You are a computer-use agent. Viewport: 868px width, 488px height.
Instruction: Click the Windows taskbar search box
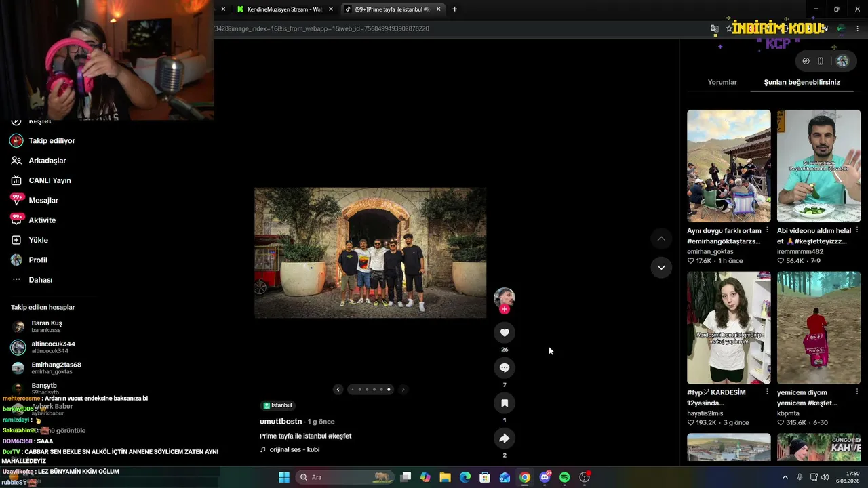pyautogui.click(x=346, y=477)
